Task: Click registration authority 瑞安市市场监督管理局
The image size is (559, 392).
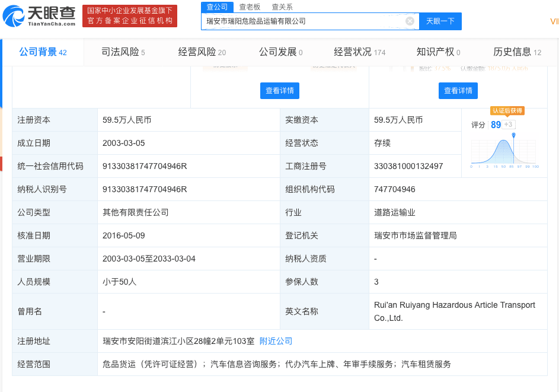Action: click(416, 236)
